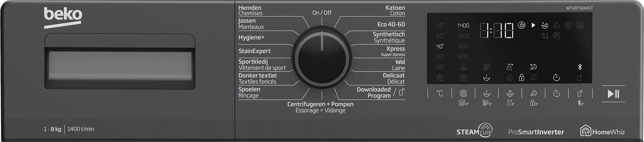Image resolution: width=644 pixels, height=142 pixels.
Task: Toggle the Start/Pause play button
Action: (613, 94)
